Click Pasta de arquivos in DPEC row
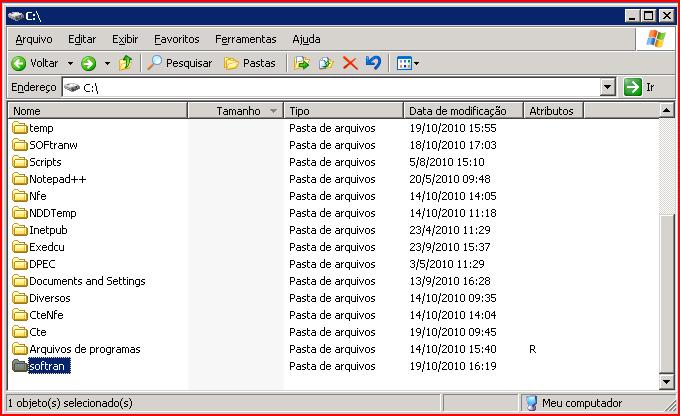Screen dimensions: 680x416 pos(332,264)
